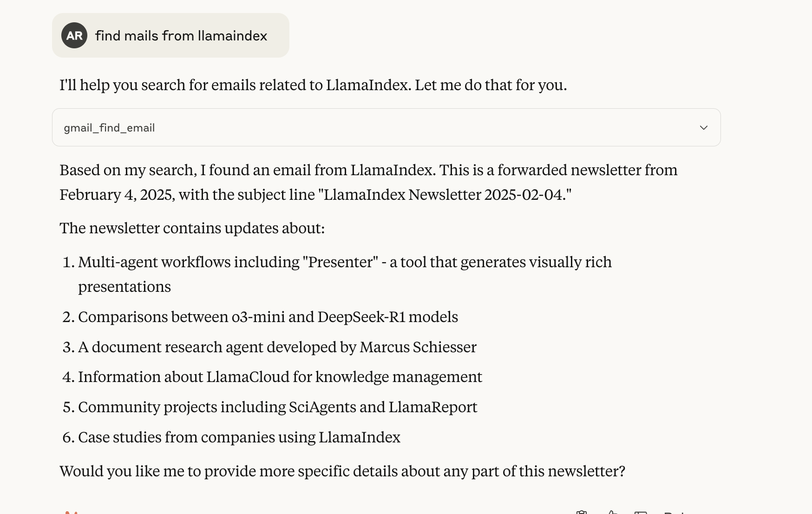Image resolution: width=812 pixels, height=514 pixels.
Task: Copy the response with the clipboard icon
Action: click(582, 512)
